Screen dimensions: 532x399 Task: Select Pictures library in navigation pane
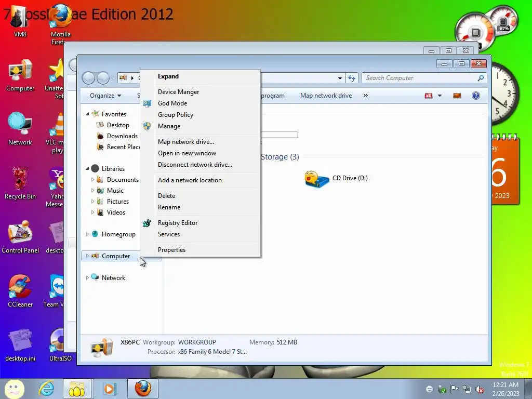(x=118, y=202)
